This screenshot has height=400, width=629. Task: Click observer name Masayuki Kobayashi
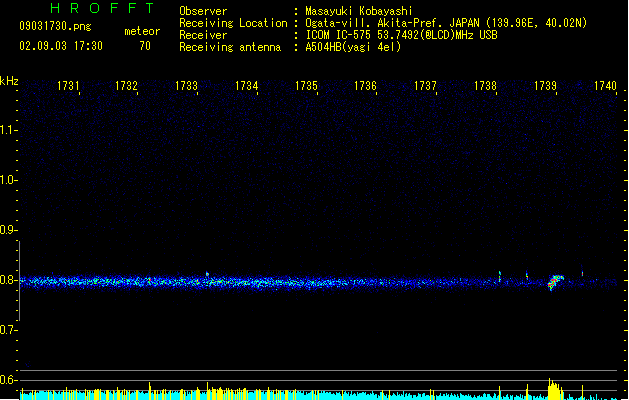point(359,11)
